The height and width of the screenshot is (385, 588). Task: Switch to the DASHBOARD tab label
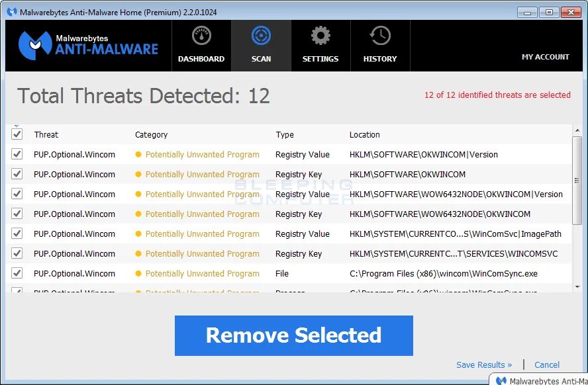[x=201, y=59]
